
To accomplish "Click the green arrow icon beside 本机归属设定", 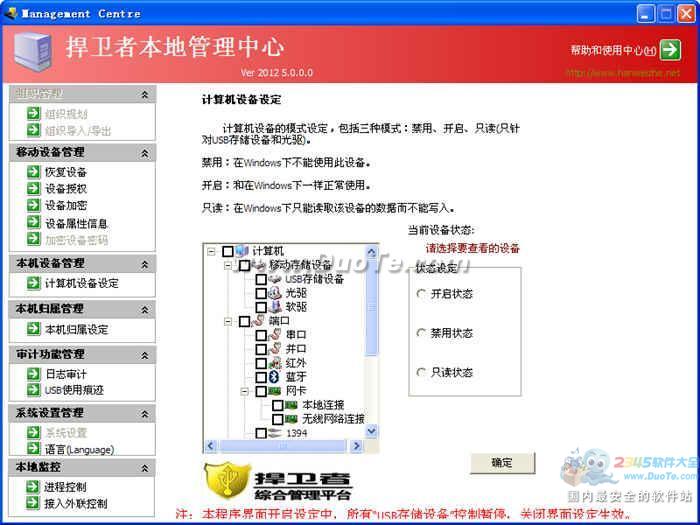I will 33,329.
